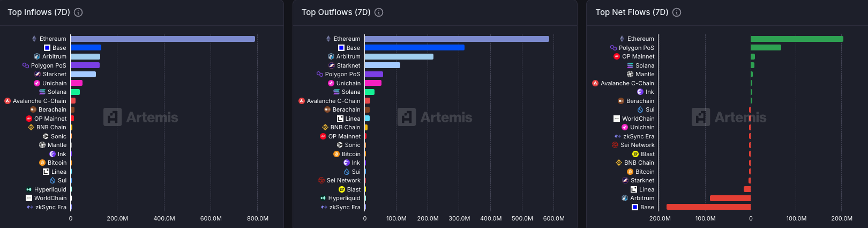This screenshot has height=228, width=868.
Task: Click Sui icon in Top Net Flows chart
Action: point(640,109)
